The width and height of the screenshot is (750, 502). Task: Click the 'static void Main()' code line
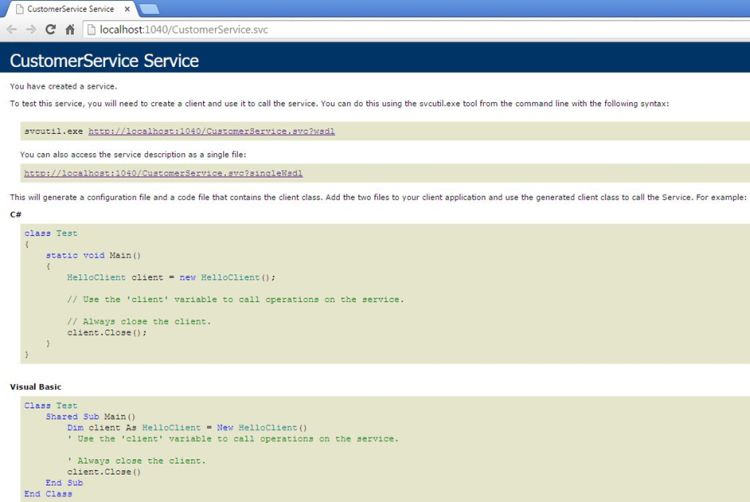[93, 255]
